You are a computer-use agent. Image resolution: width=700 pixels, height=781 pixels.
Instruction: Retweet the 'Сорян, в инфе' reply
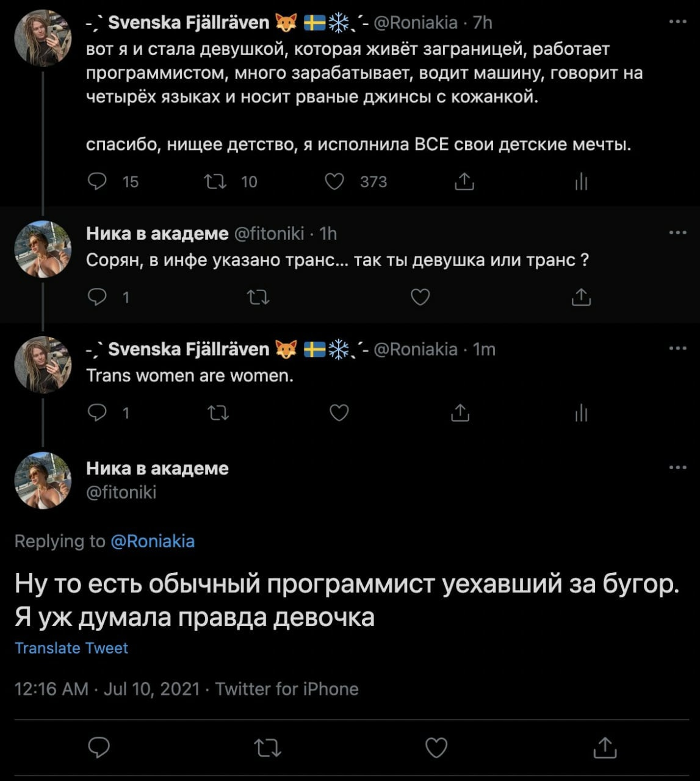click(258, 297)
